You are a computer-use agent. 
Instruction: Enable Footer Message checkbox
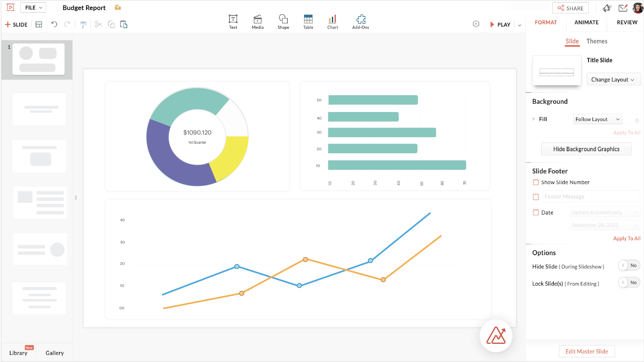click(x=536, y=197)
